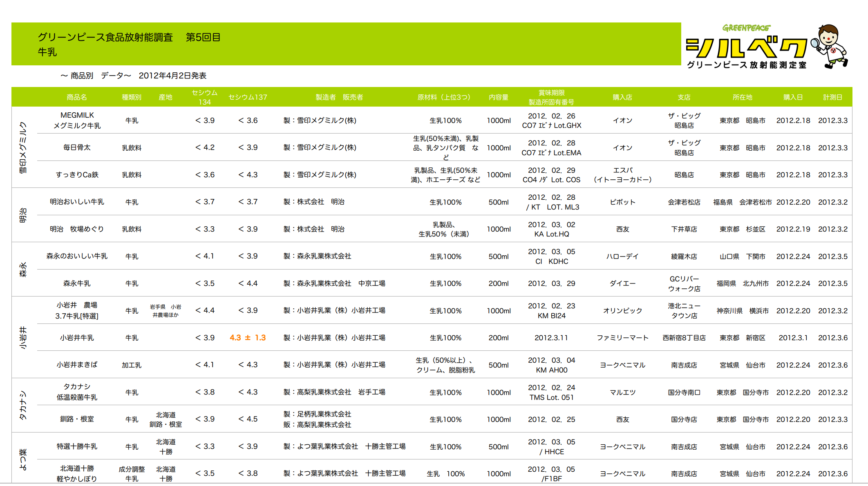Click subtitle 商品別 データ 2012年4月2日発表

(x=134, y=76)
